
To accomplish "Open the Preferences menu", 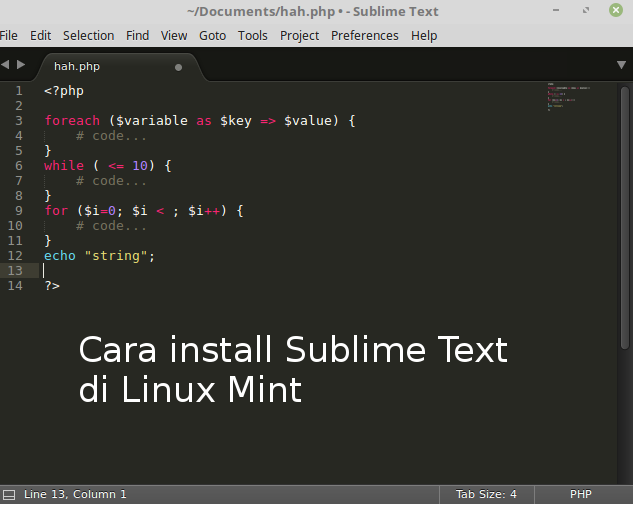I will (x=364, y=36).
